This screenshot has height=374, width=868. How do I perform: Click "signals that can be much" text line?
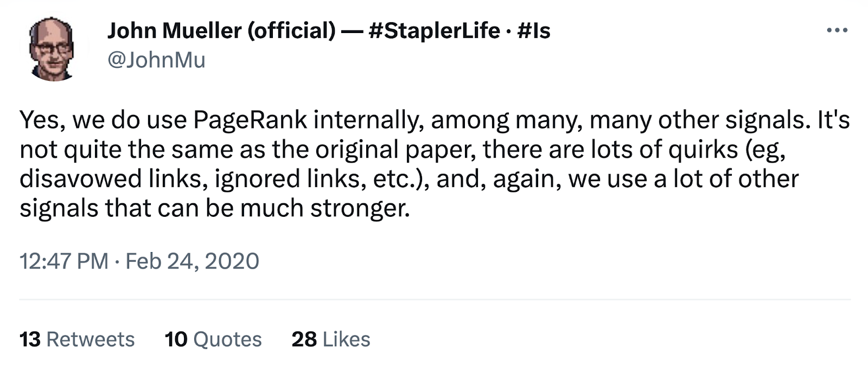[x=162, y=209]
